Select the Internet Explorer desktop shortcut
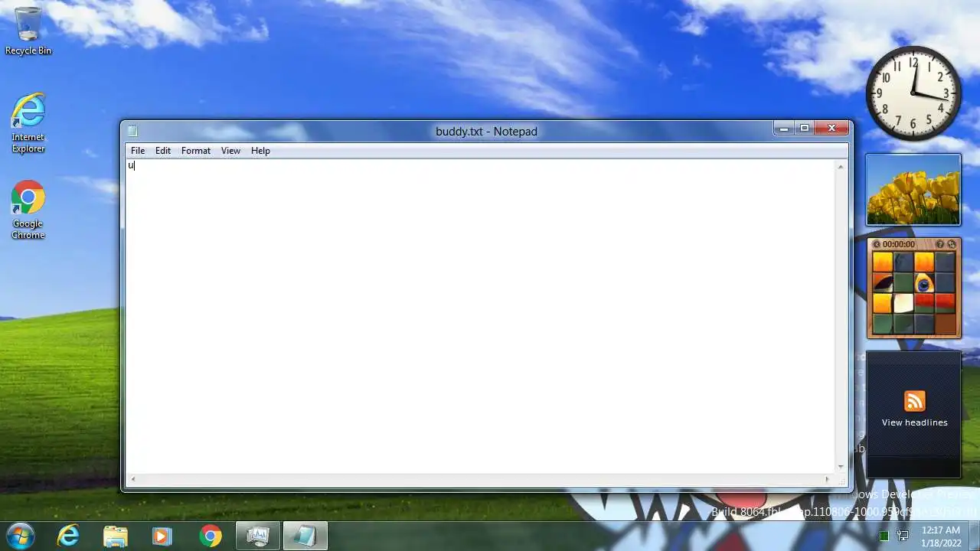 (x=28, y=123)
